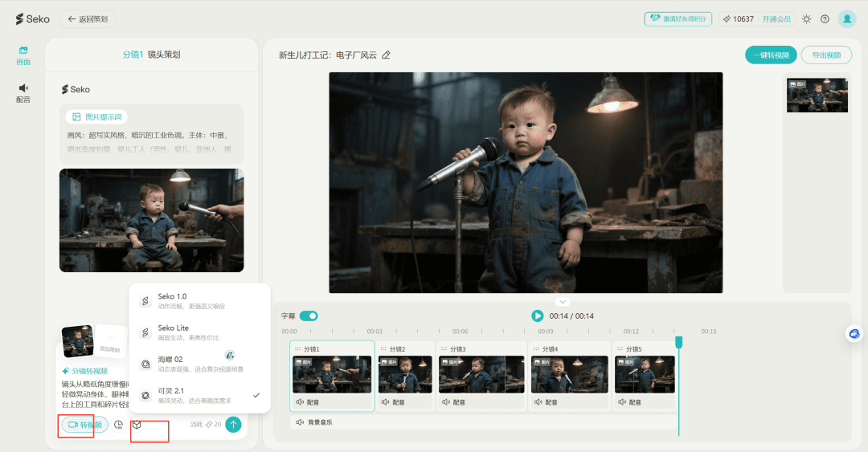Image resolution: width=868 pixels, height=452 pixels.
Task: Select 海螺 02 model option
Action: point(200,364)
